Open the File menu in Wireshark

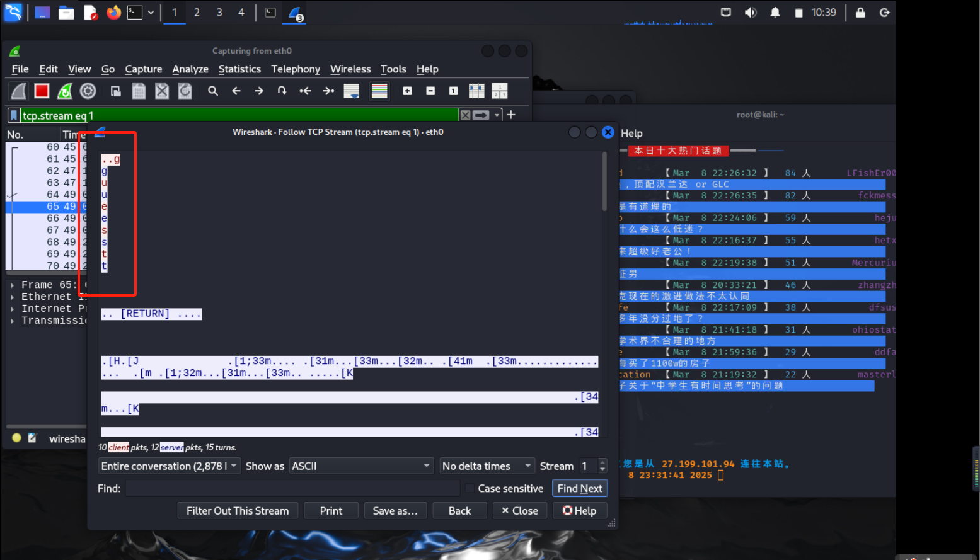click(20, 69)
